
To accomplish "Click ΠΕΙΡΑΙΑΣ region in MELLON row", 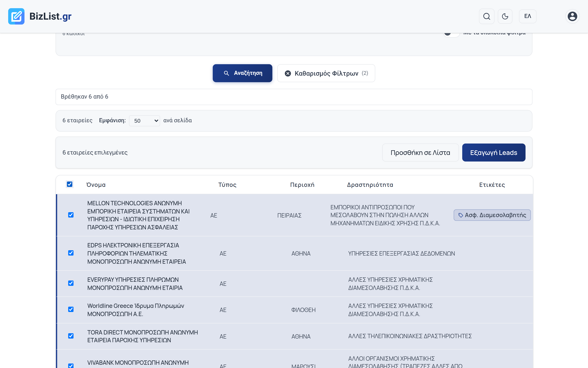I will coord(289,215).
